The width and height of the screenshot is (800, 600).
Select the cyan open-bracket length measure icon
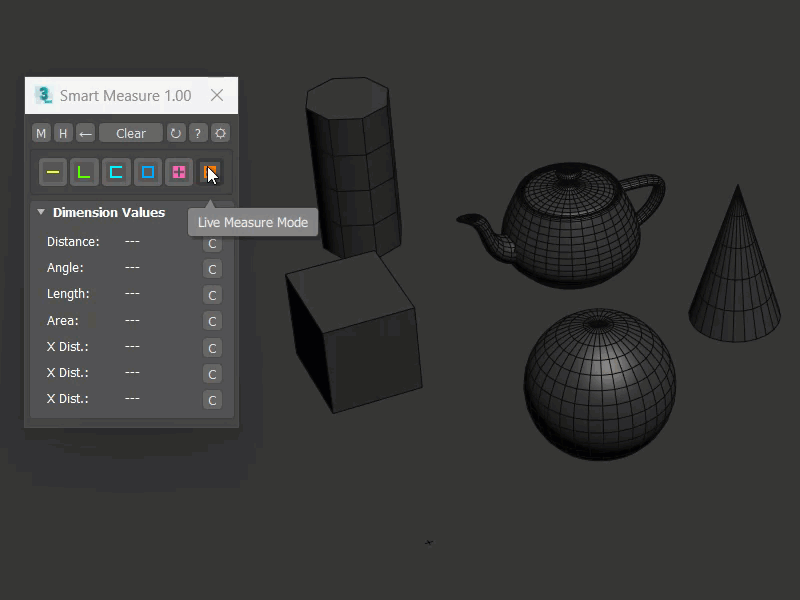tap(116, 172)
